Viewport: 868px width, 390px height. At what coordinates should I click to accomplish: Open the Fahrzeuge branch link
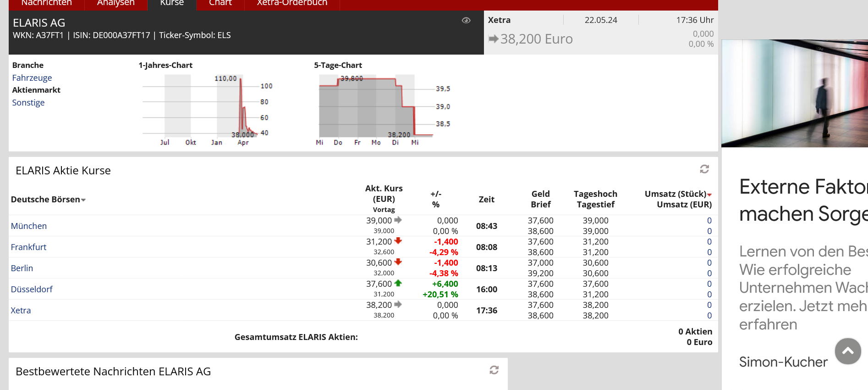point(32,78)
